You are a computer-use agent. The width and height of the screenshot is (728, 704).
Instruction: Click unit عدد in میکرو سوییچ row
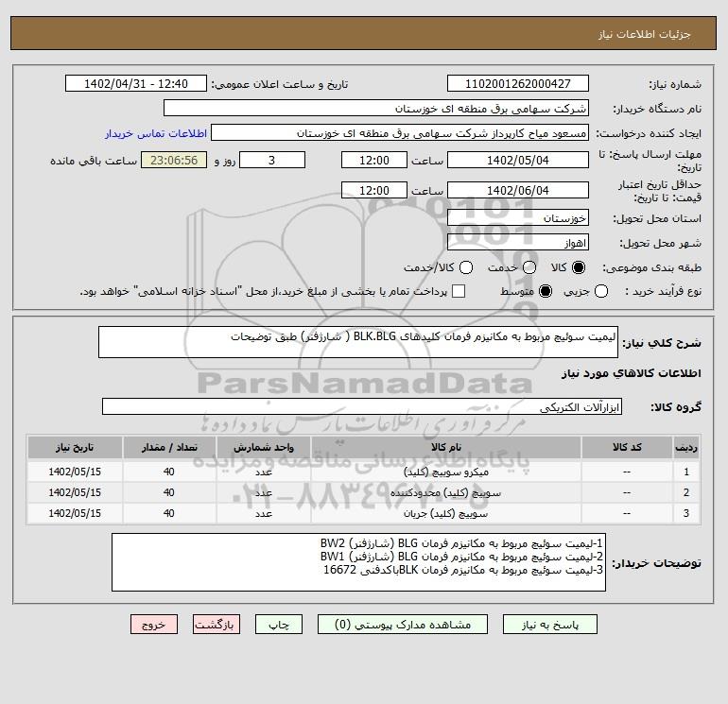point(263,472)
